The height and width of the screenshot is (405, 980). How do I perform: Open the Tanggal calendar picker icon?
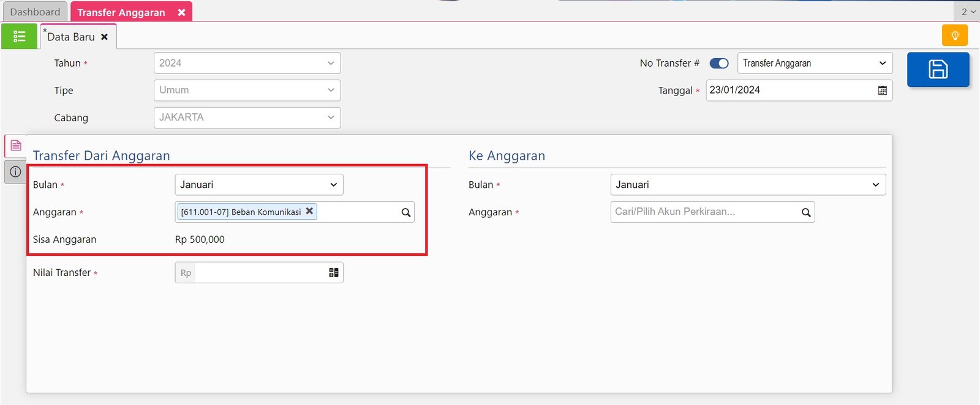pos(882,91)
